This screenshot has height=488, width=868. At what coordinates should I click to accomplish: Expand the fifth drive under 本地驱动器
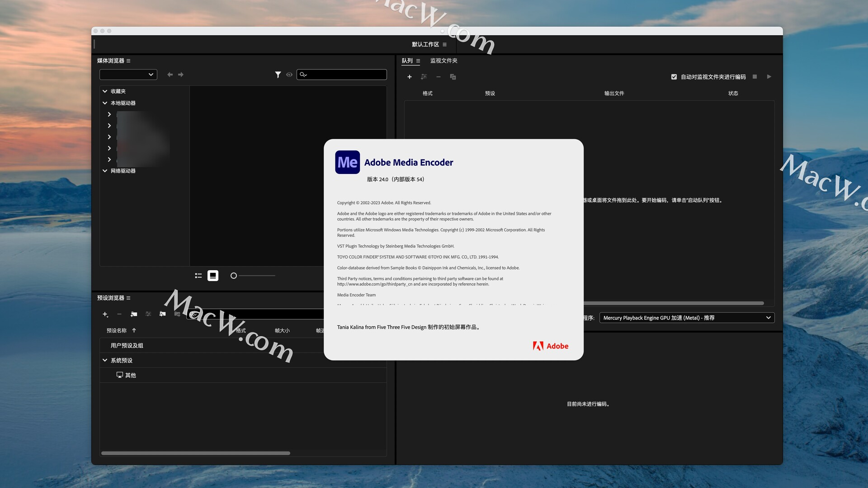109,160
